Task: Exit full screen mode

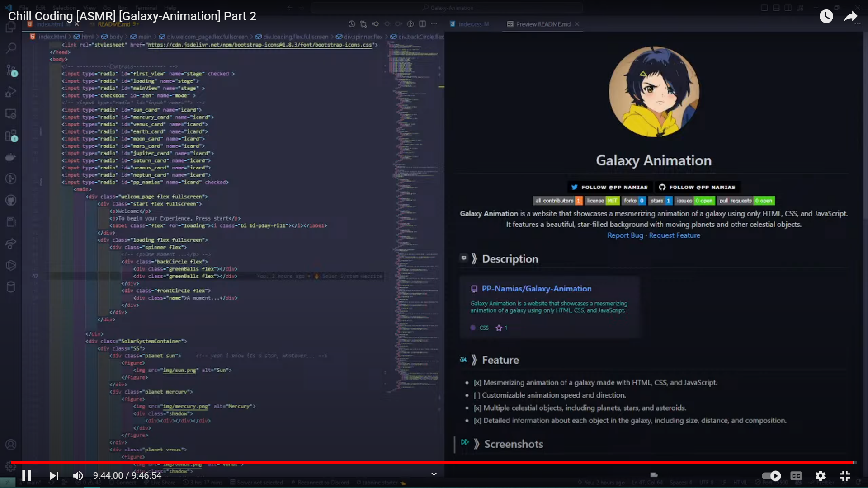Action: pos(845,476)
